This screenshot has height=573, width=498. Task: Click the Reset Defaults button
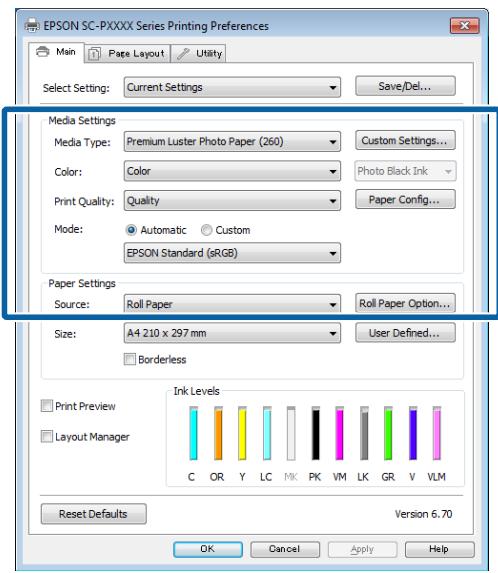click(x=94, y=514)
